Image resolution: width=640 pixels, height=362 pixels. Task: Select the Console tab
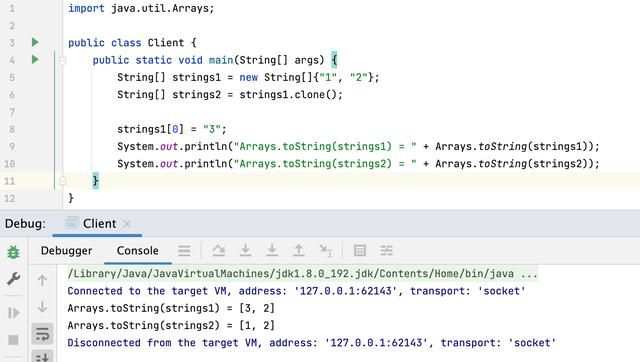pyautogui.click(x=138, y=251)
